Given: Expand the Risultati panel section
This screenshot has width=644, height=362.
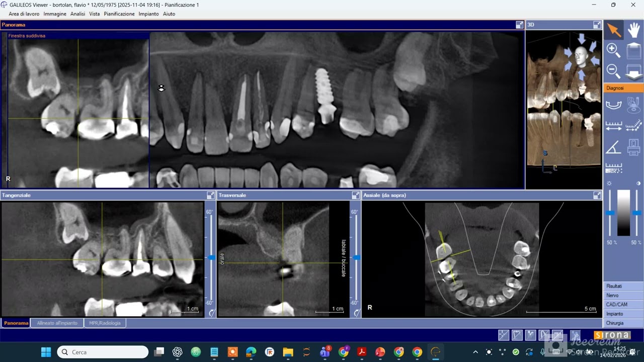Looking at the screenshot, I should (623, 286).
